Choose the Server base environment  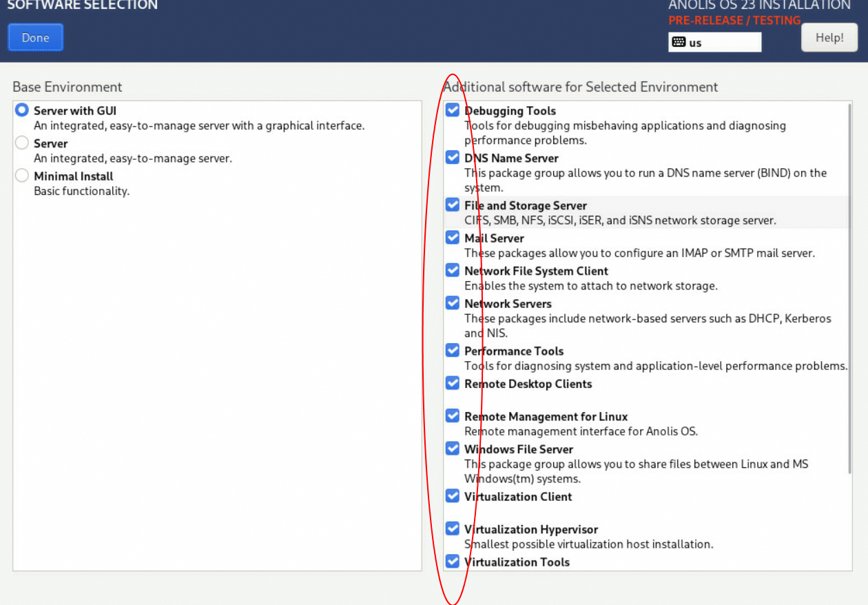tap(22, 143)
